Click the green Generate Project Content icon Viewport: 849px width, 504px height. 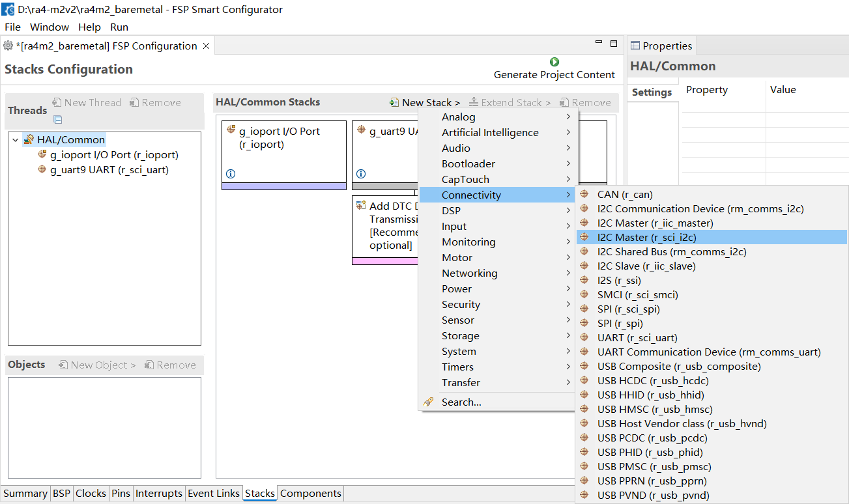click(554, 62)
